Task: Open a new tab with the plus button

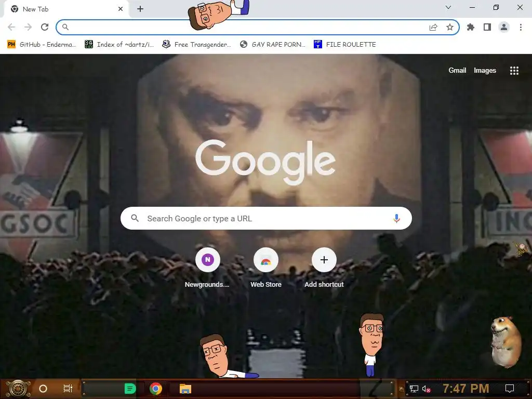Action: pos(140,9)
